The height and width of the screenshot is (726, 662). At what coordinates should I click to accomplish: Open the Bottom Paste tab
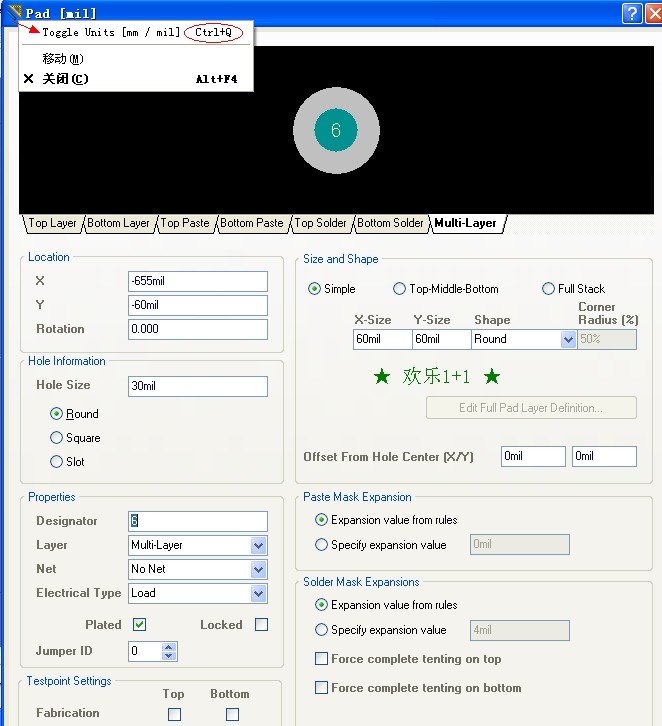pyautogui.click(x=252, y=223)
